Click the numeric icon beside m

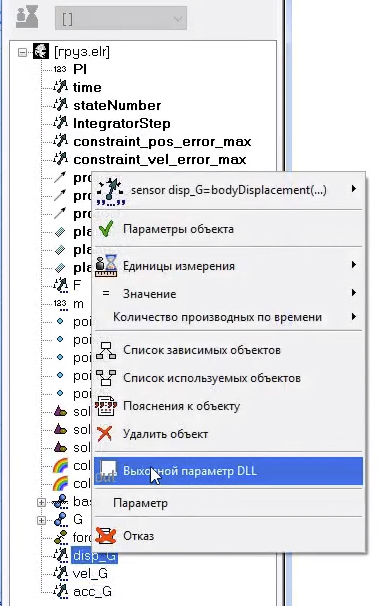coord(60,304)
